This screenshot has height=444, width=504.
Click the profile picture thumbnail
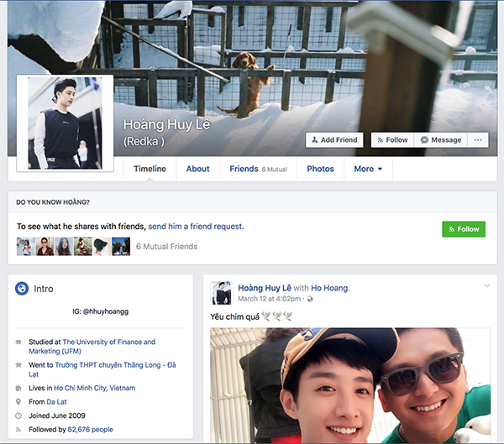65,123
